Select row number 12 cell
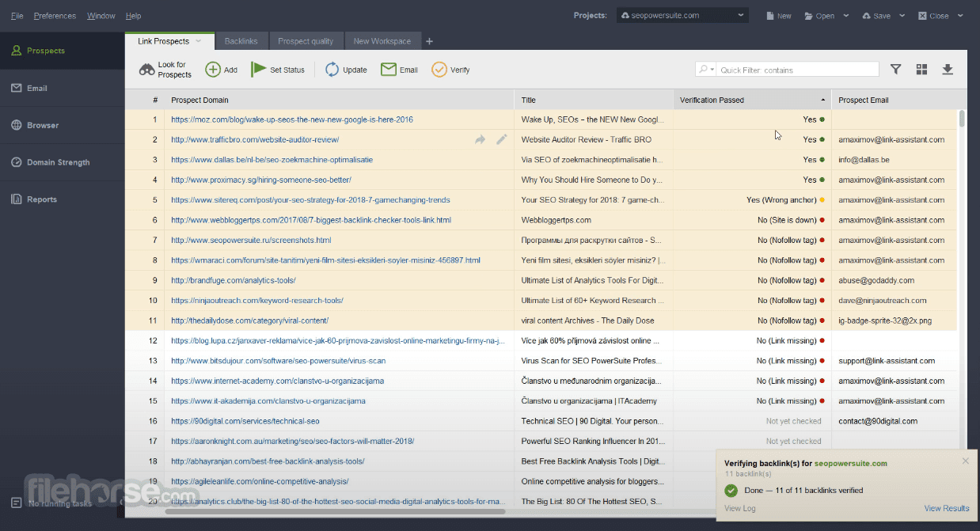This screenshot has width=980, height=531. coord(145,340)
